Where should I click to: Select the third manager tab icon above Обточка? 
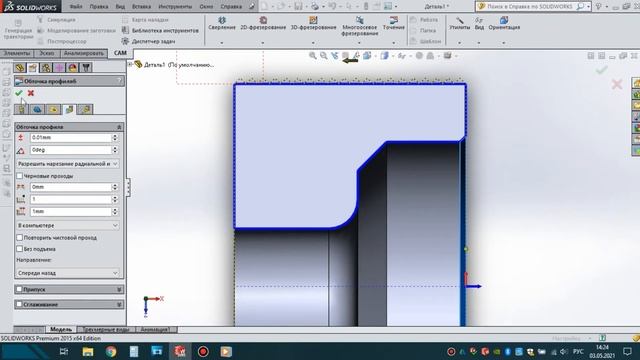click(x=46, y=67)
